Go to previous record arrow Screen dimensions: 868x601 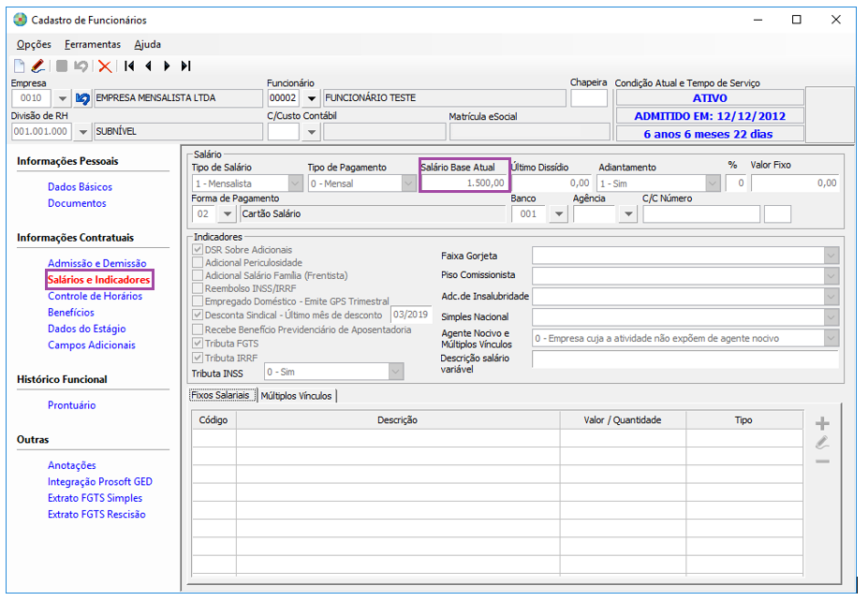click(x=148, y=66)
